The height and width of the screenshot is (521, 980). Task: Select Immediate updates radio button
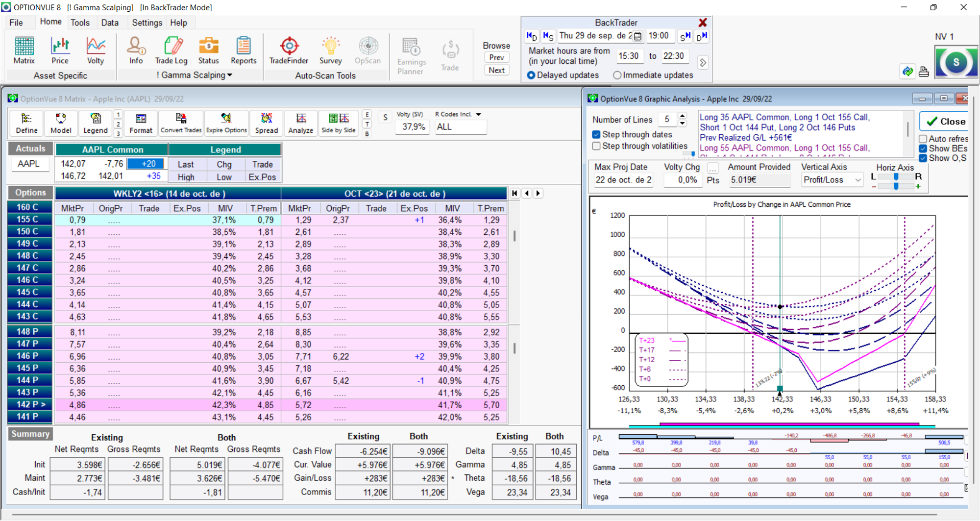click(617, 75)
